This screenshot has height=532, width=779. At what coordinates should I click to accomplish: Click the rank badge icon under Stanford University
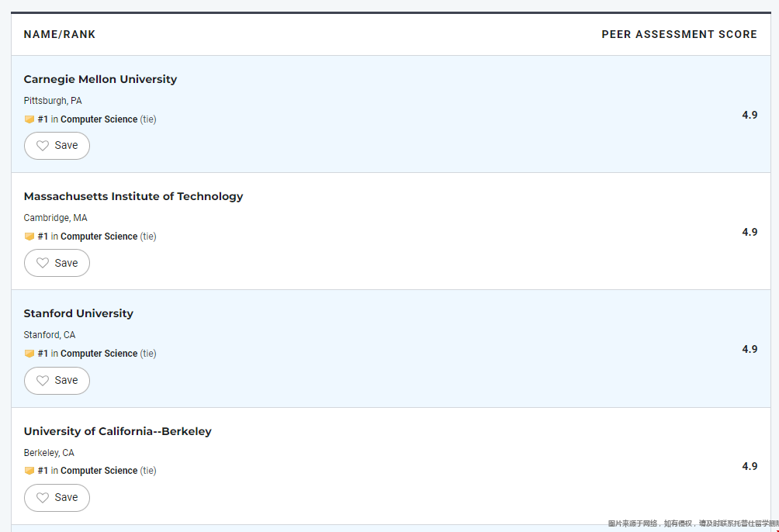tap(29, 354)
